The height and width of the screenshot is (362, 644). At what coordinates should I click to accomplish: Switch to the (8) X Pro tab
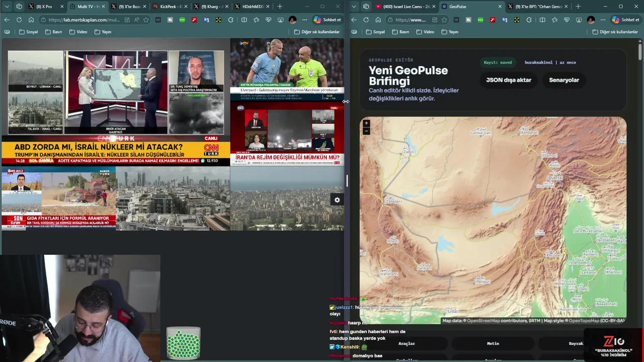pos(46,7)
